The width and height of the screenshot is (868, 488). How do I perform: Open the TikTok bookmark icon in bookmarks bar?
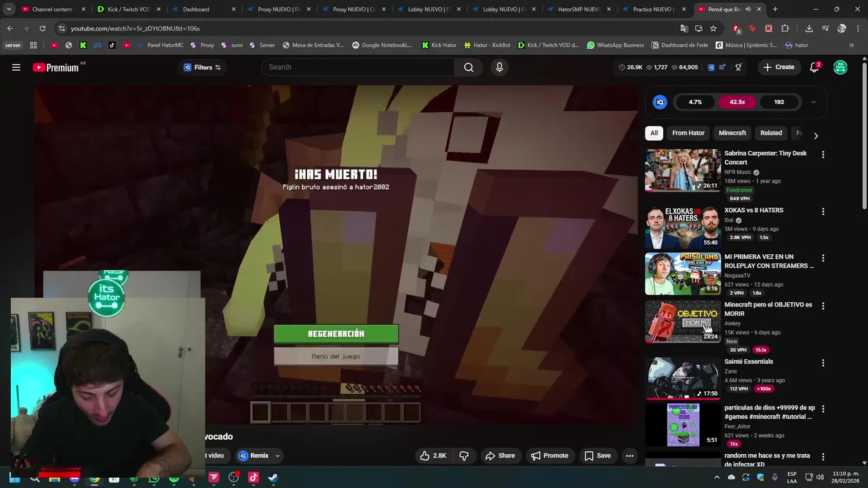pyautogui.click(x=112, y=45)
